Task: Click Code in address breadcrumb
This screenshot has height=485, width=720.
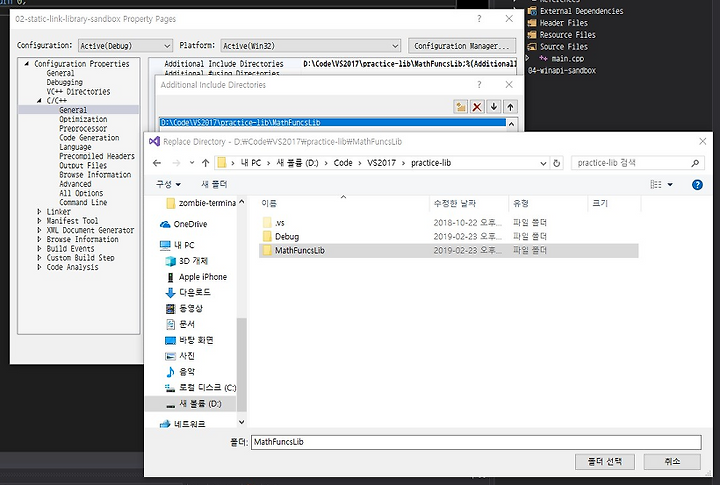Action: (x=343, y=163)
